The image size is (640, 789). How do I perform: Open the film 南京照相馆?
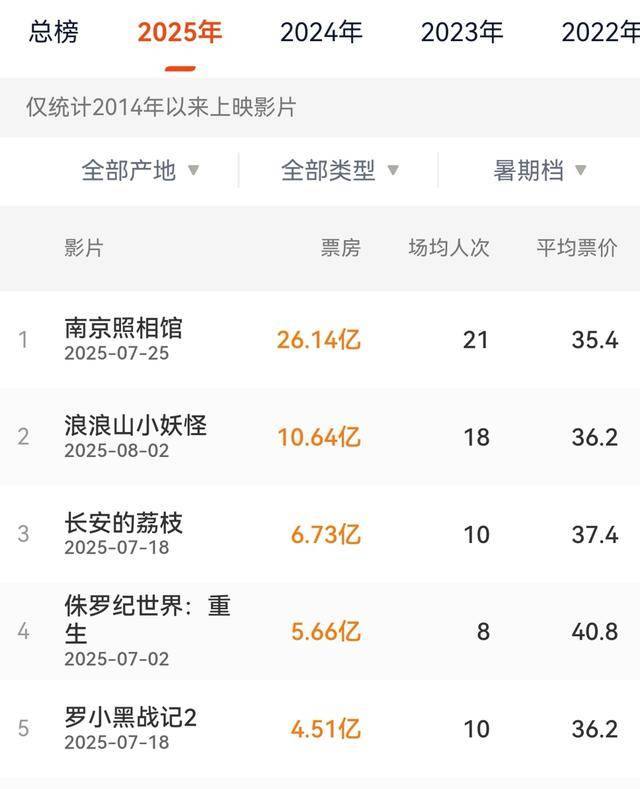123,328
